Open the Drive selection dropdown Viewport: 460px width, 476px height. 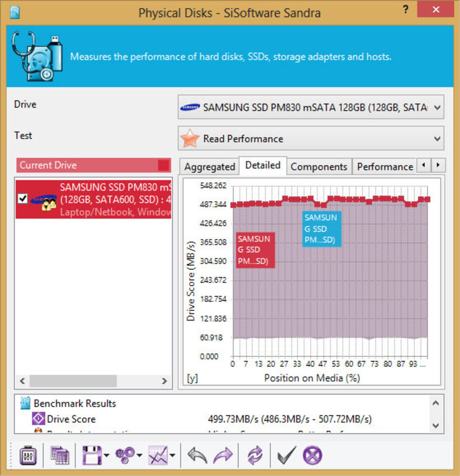click(311, 107)
